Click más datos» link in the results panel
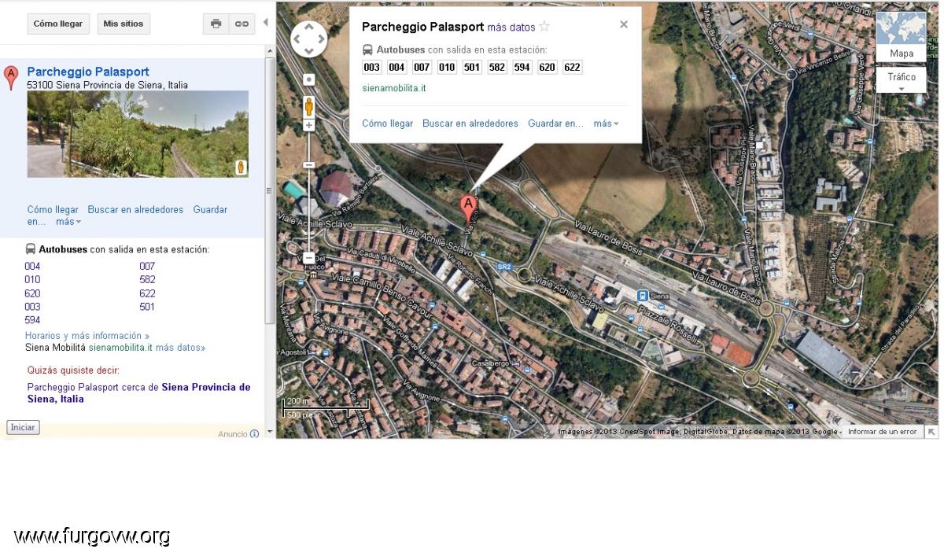This screenshot has height=560, width=944. (180, 348)
